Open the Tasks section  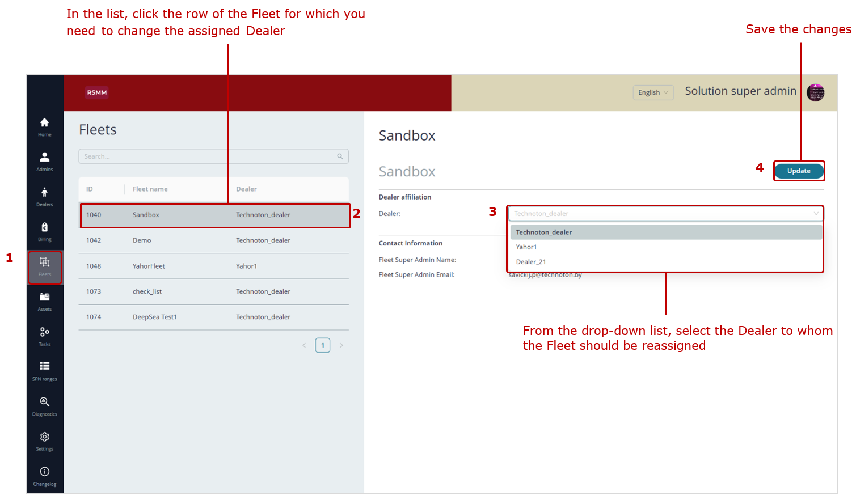[x=44, y=336]
